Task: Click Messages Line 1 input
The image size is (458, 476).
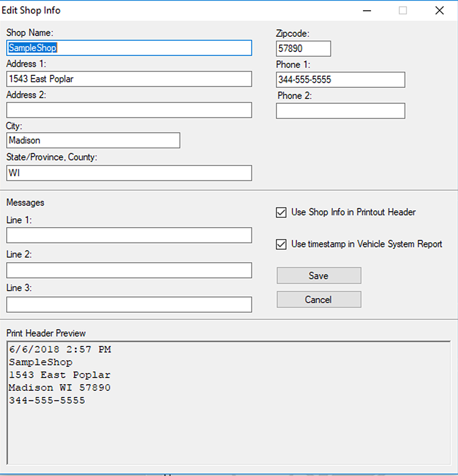Action: click(x=129, y=235)
